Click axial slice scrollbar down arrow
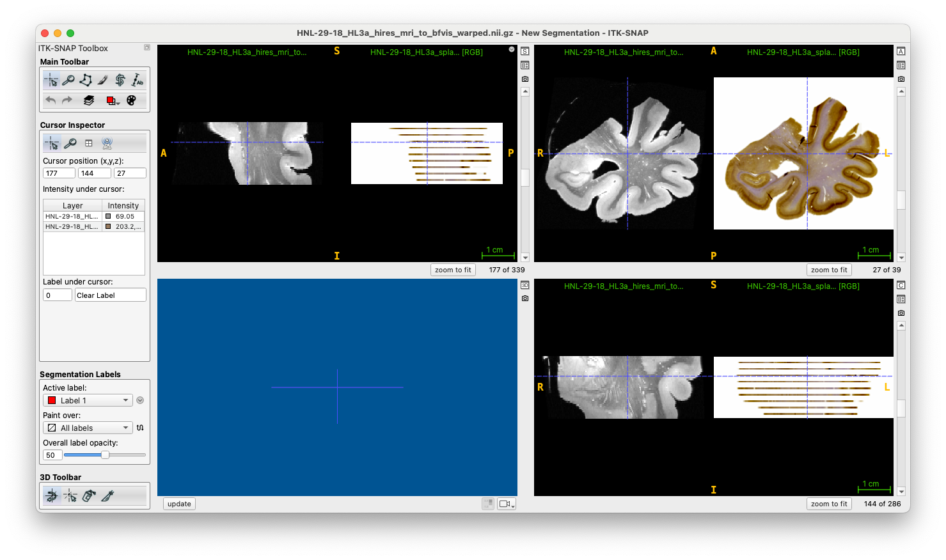The image size is (946, 560). click(x=901, y=258)
